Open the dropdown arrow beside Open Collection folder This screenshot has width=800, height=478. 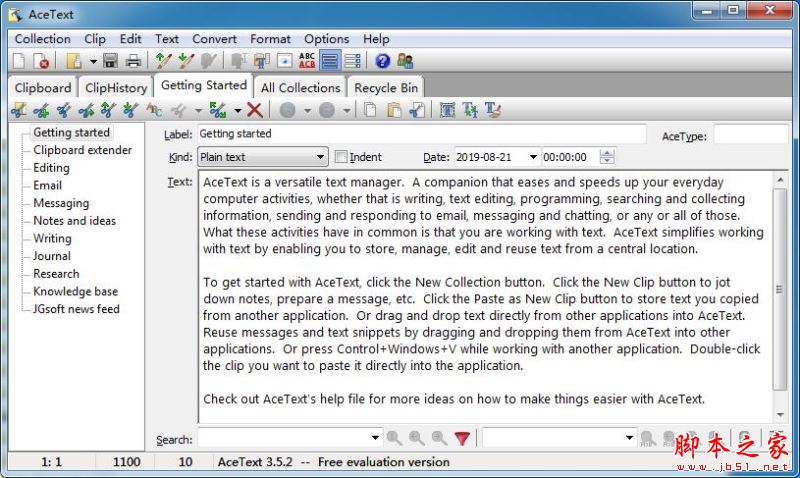coord(93,62)
